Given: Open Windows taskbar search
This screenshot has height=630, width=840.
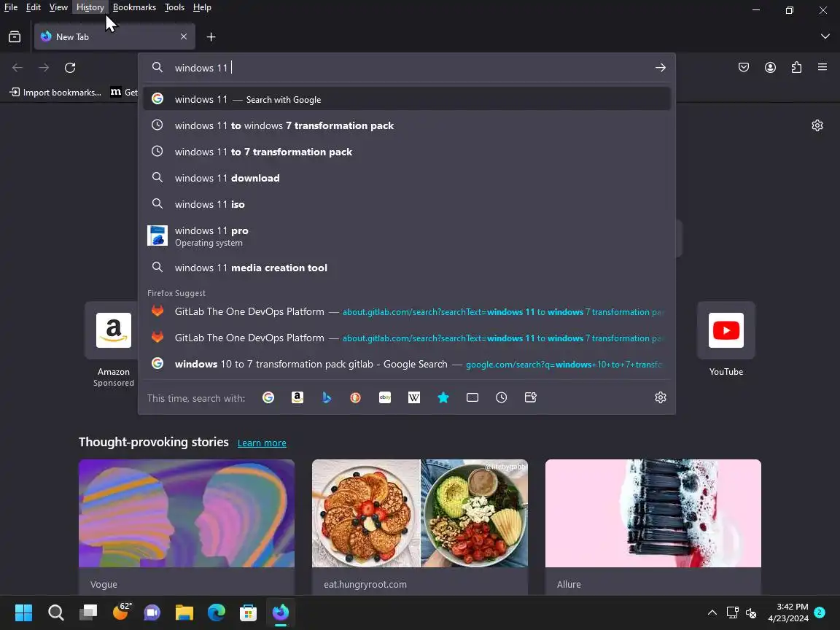Looking at the screenshot, I should 55,612.
